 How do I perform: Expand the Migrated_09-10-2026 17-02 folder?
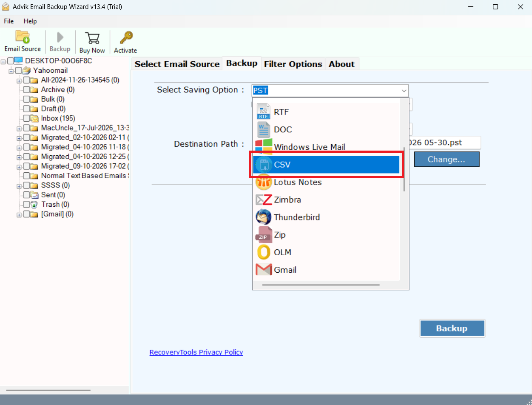tap(19, 166)
